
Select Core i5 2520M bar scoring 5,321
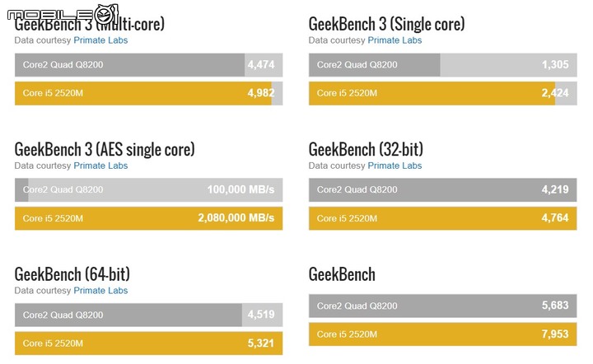pyautogui.click(x=148, y=343)
